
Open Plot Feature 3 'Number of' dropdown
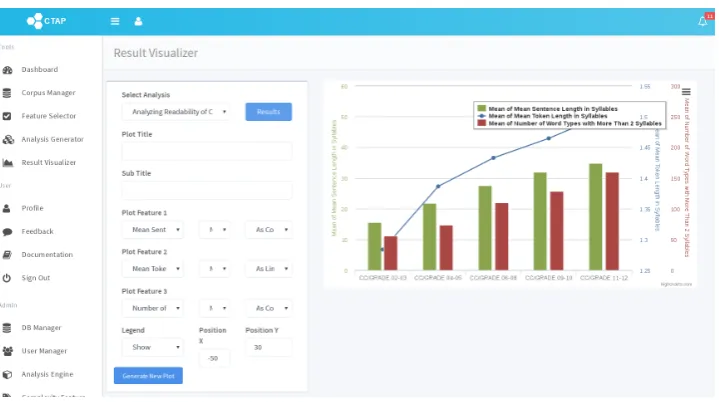153,308
